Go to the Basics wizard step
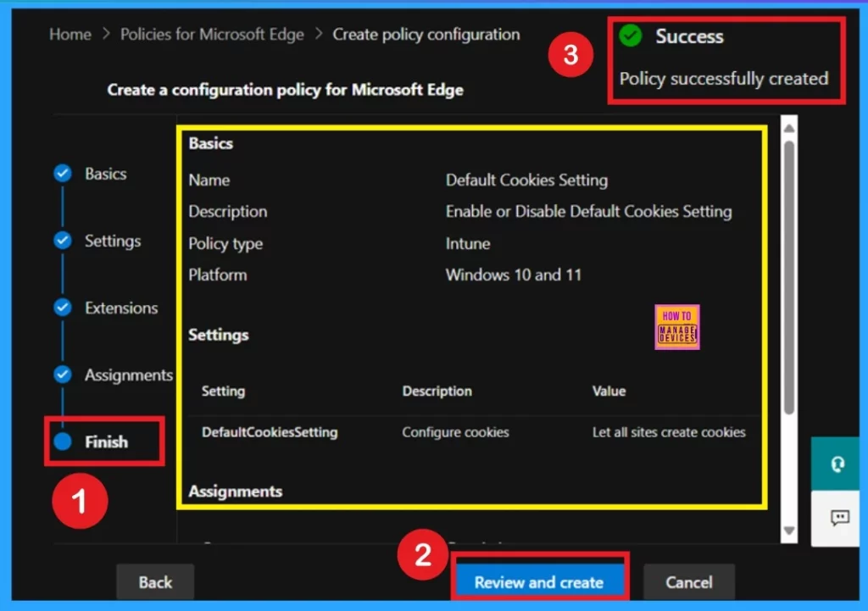The width and height of the screenshot is (868, 611). coord(106,174)
